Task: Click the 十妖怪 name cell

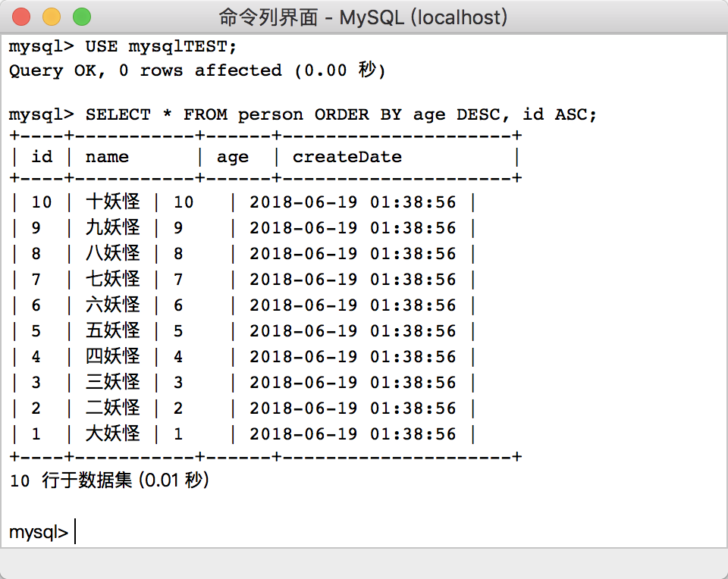Action: pos(112,202)
